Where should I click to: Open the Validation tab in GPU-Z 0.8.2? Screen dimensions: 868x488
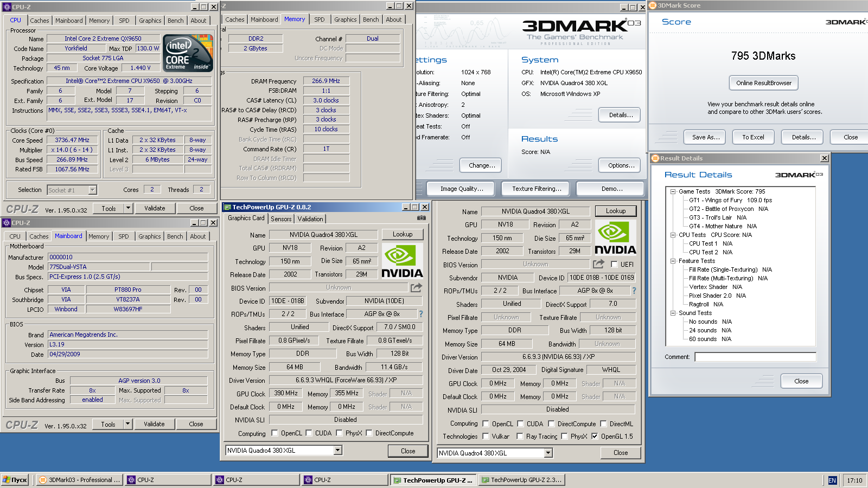coord(310,219)
